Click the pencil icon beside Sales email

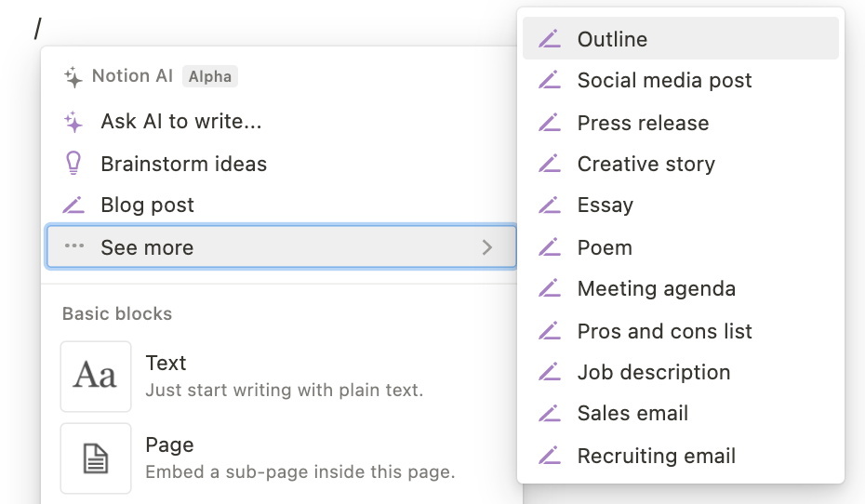[550, 414]
